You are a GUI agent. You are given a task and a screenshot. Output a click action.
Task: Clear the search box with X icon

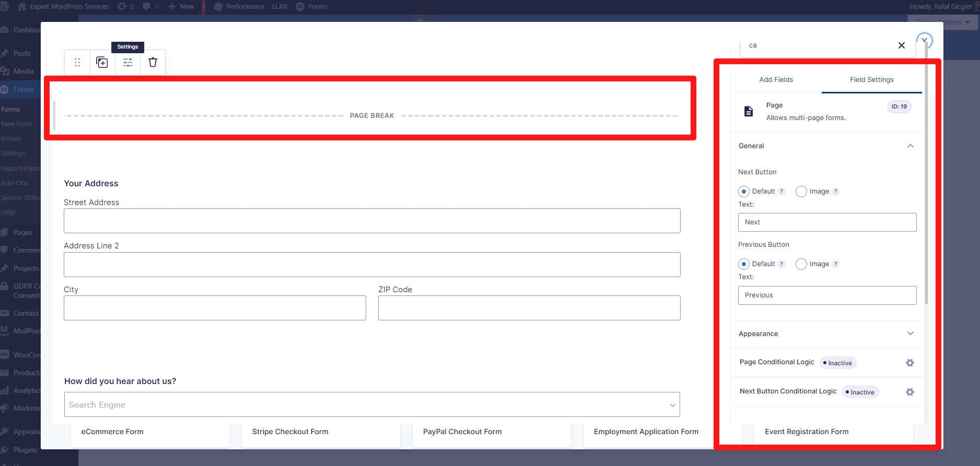click(901, 45)
